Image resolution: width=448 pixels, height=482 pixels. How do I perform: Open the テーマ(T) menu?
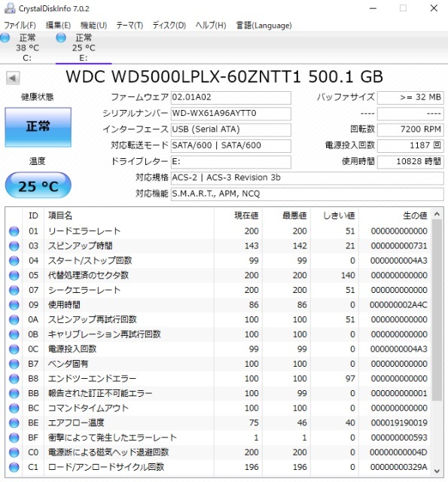[x=130, y=25]
